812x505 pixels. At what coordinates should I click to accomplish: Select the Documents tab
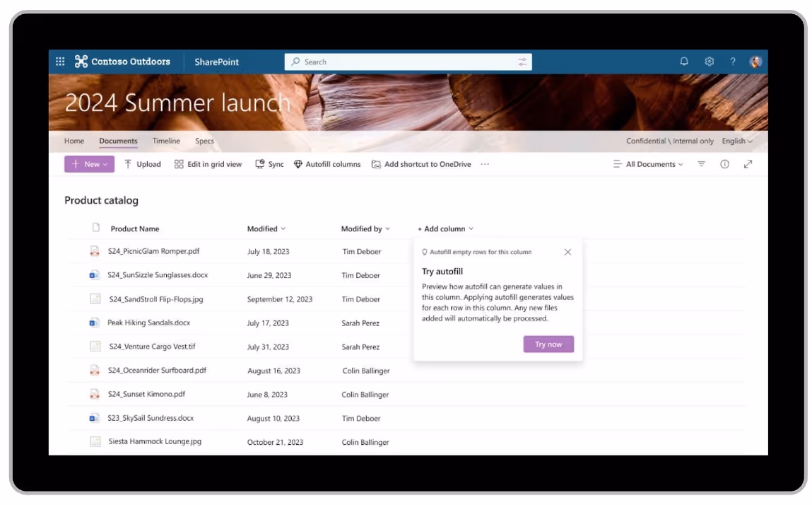click(118, 141)
